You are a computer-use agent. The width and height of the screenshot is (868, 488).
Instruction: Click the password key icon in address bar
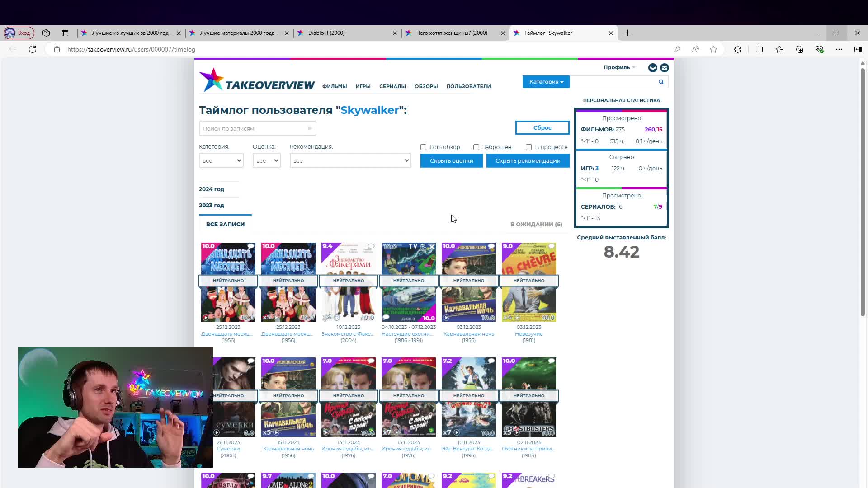[677, 49]
